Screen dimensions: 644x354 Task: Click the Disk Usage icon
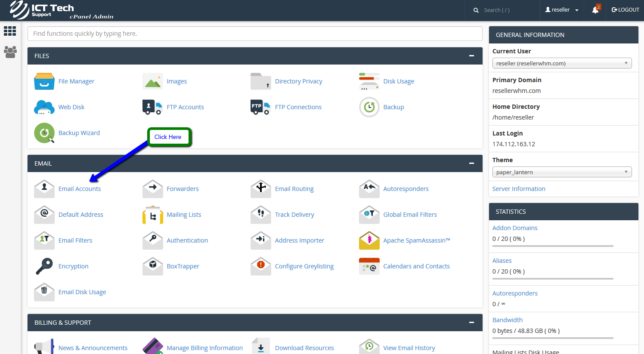point(369,81)
